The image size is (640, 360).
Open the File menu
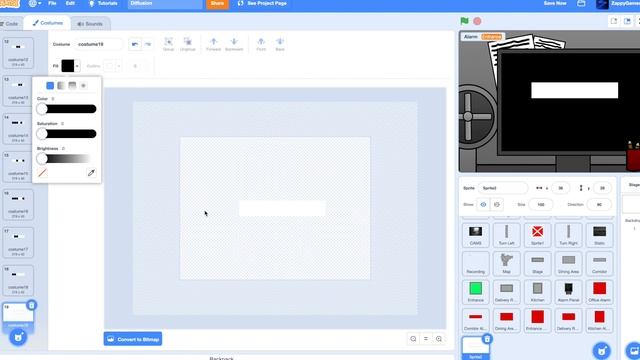click(52, 3)
